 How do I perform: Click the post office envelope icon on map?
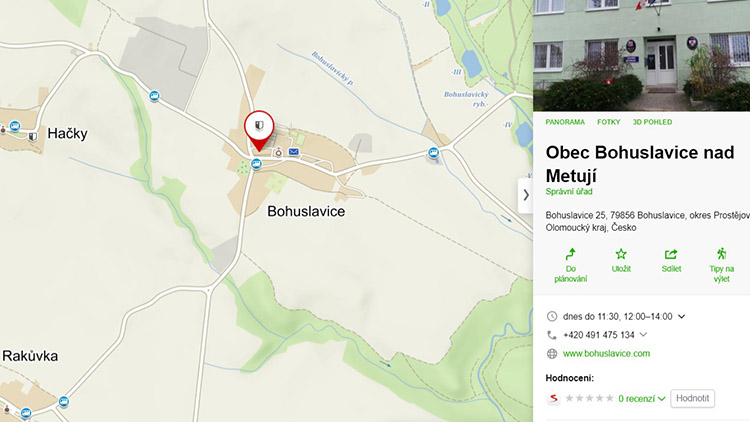click(x=294, y=152)
